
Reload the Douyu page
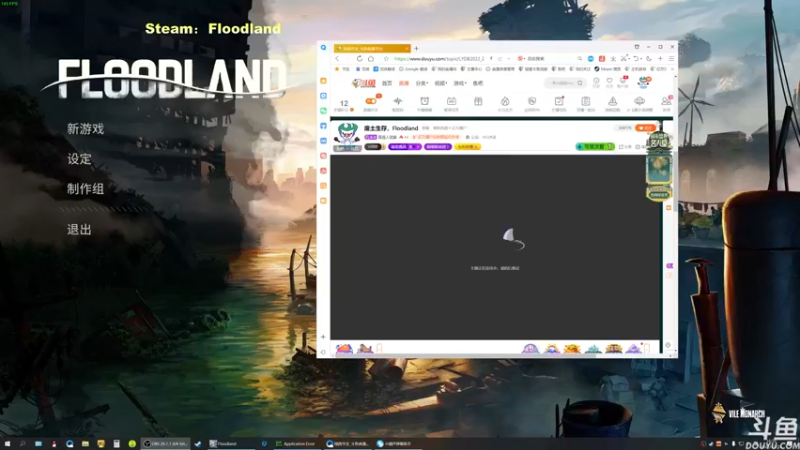point(359,59)
